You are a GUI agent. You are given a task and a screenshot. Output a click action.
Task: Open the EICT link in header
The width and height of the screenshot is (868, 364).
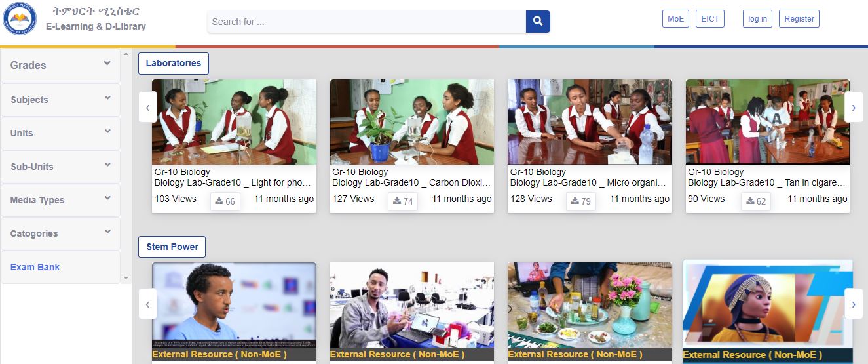point(710,19)
